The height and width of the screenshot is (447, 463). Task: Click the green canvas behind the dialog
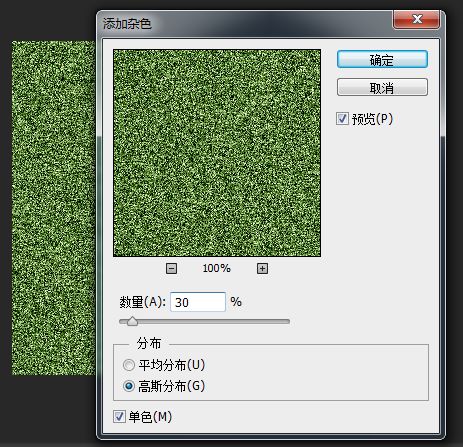point(54,208)
